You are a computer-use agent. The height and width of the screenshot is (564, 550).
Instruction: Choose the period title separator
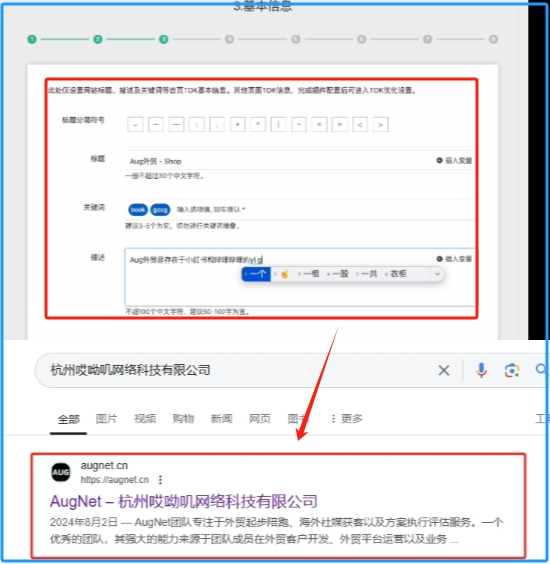coord(217,124)
